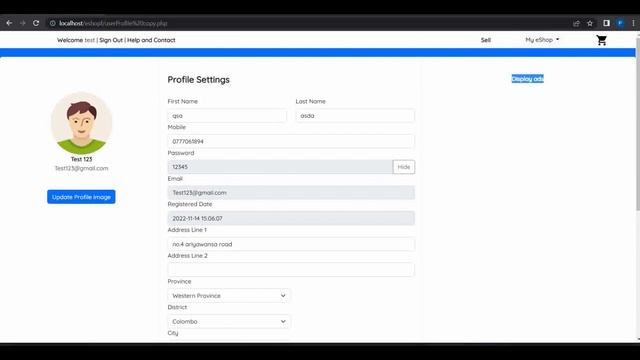
Task: View site info icon in address bar
Action: coord(53,23)
